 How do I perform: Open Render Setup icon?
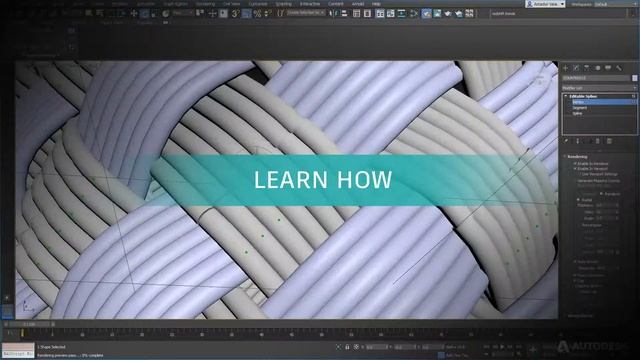426,13
